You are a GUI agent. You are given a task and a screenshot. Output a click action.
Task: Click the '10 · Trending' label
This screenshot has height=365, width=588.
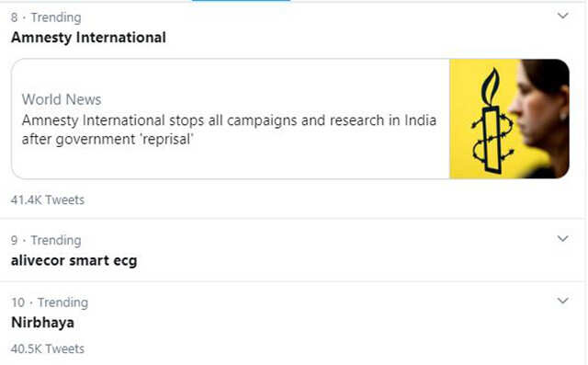(50, 302)
